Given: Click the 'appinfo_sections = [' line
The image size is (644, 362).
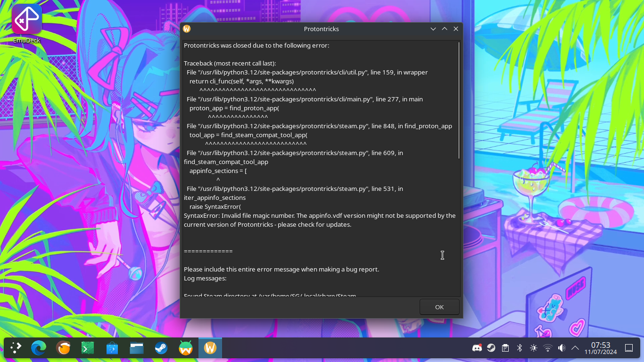Looking at the screenshot, I should coord(218,171).
